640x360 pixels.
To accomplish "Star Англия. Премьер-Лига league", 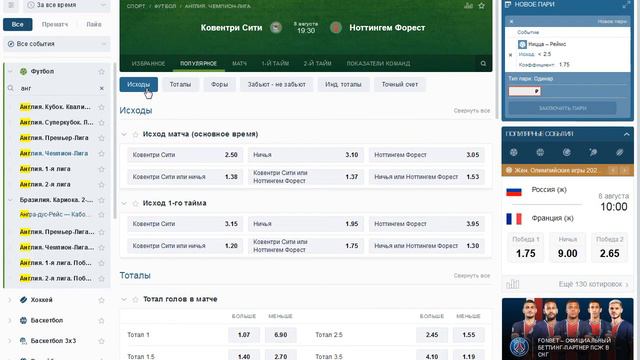I will pyautogui.click(x=101, y=138).
